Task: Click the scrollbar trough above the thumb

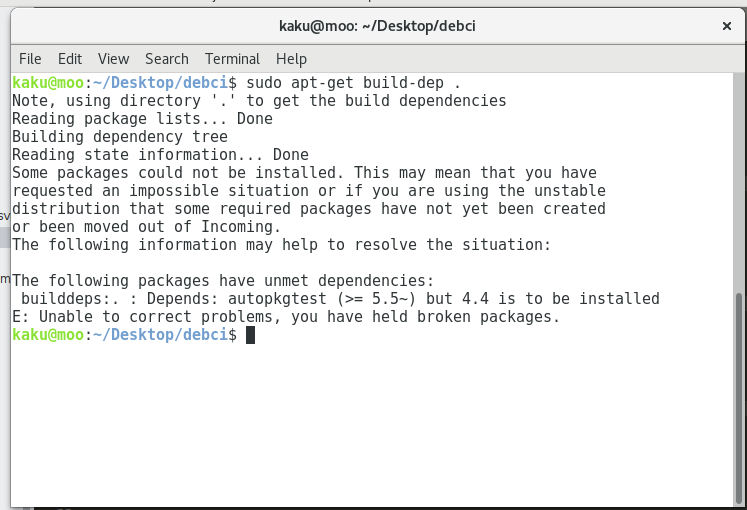Action: pyautogui.click(x=739, y=183)
